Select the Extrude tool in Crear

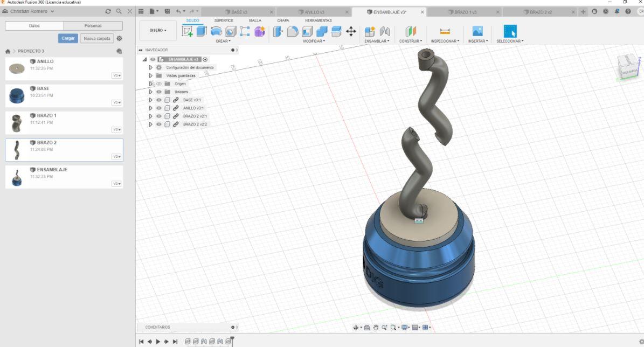[201, 31]
